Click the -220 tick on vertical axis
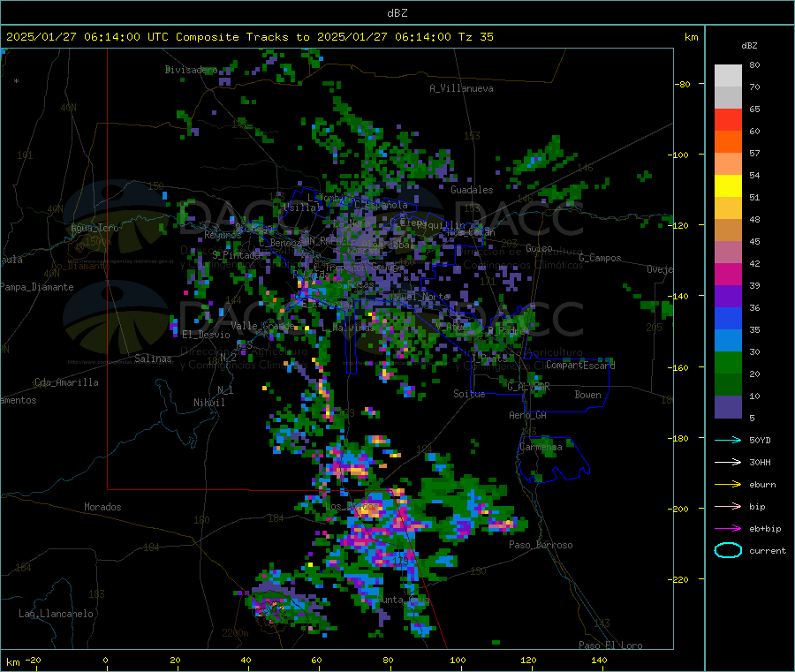This screenshot has height=672, width=795. point(678,579)
